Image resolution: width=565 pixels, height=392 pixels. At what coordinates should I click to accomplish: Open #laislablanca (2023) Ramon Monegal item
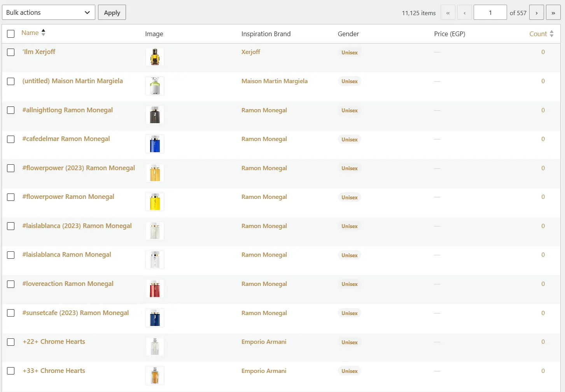[x=77, y=226]
